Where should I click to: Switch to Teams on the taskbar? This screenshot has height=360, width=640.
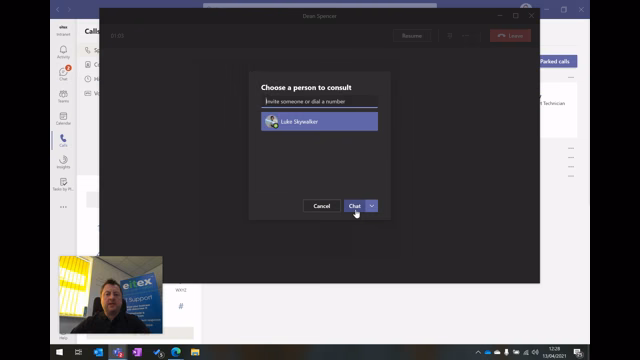click(x=118, y=352)
